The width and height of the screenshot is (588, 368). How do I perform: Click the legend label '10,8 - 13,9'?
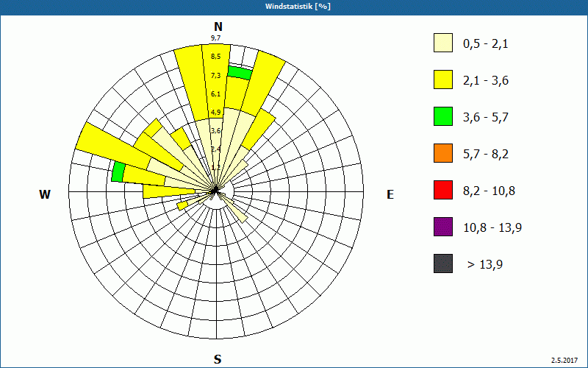click(492, 228)
